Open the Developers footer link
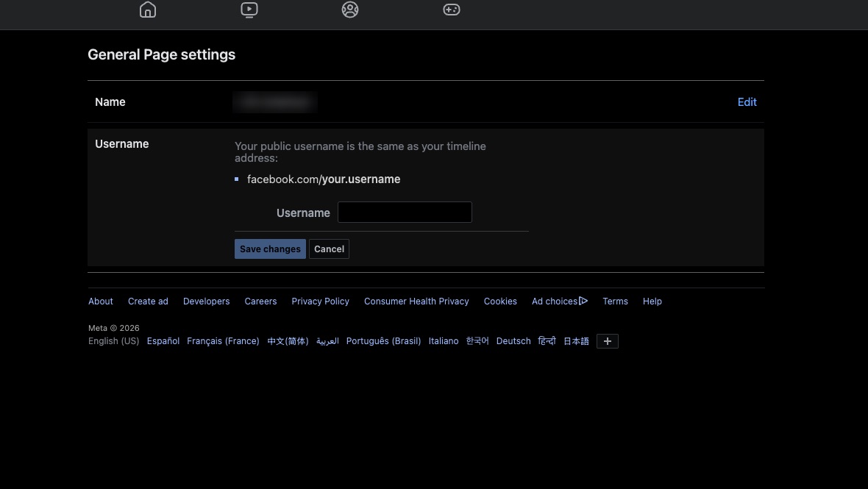868x489 pixels. (x=207, y=301)
